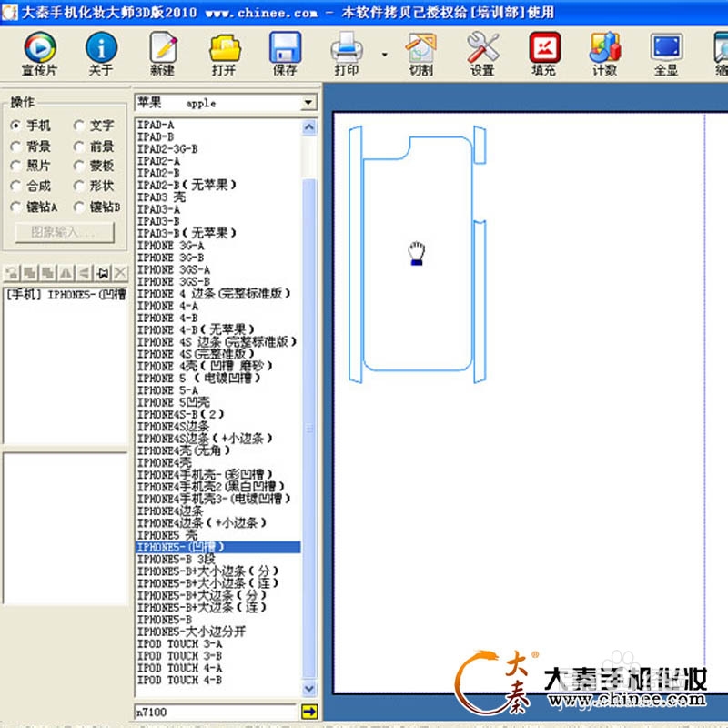Select IPHONE 4S 边条(完整标准版) entry
Screen dimensions: 728x728
coord(217,342)
